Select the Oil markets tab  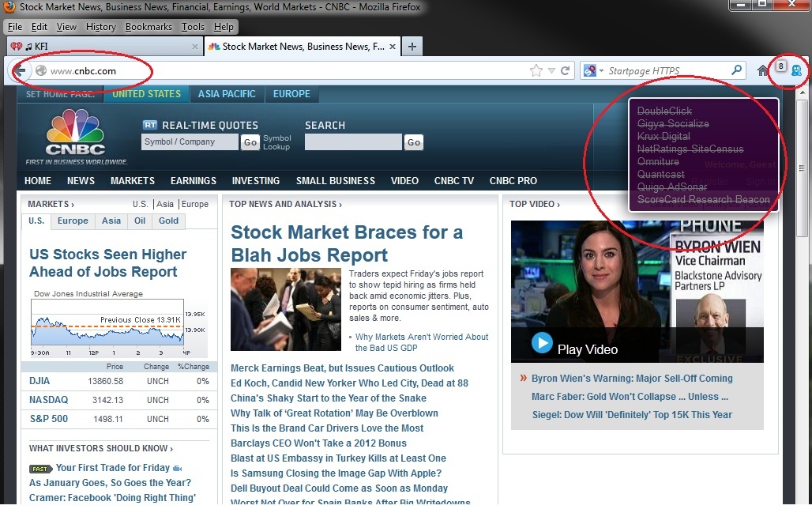pyautogui.click(x=140, y=221)
